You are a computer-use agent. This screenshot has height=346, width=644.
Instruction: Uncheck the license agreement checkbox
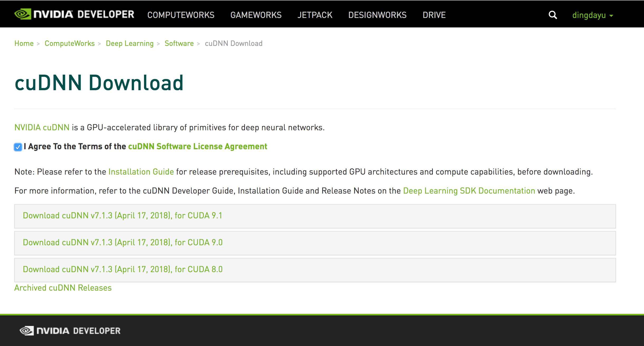(x=18, y=147)
